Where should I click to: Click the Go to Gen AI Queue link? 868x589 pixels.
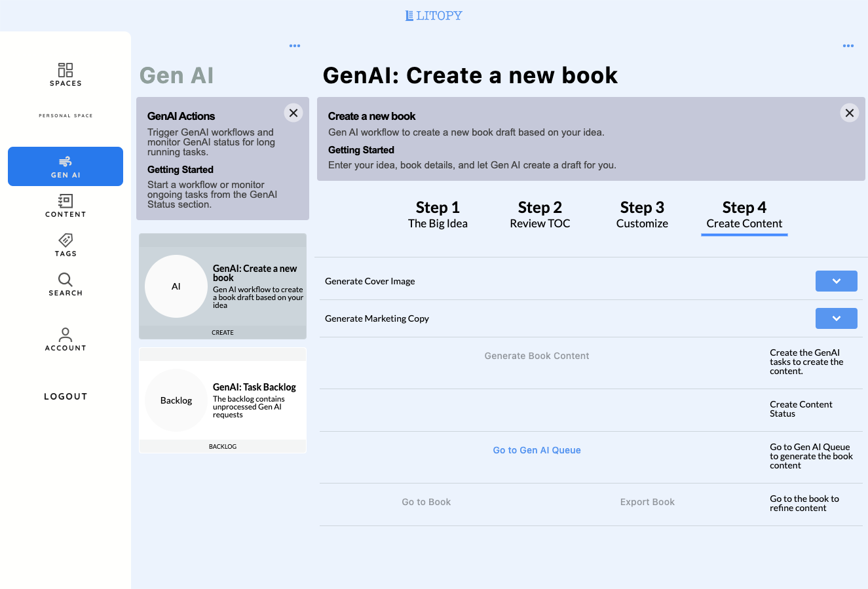pyautogui.click(x=537, y=450)
